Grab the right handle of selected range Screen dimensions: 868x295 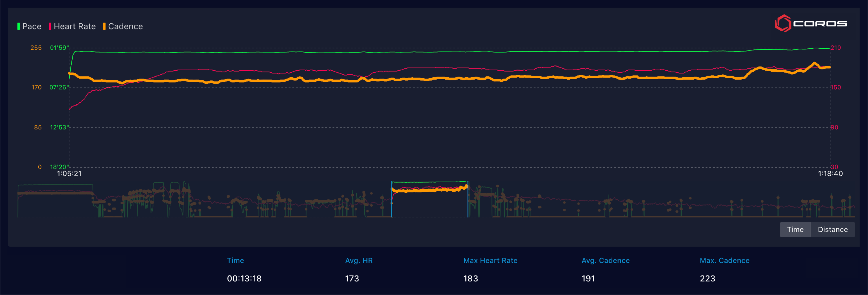pos(468,199)
